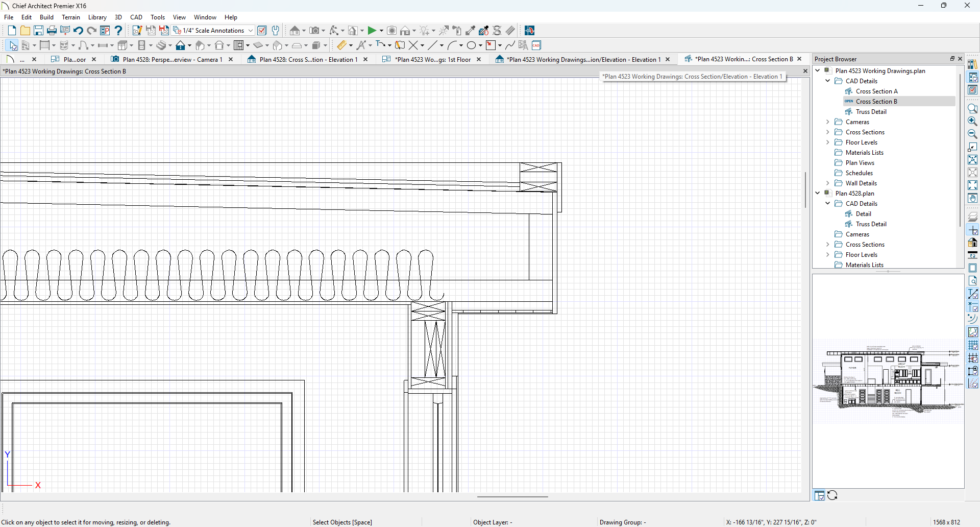Redo the last undone action
Screen dimensions: 980x527
click(91, 31)
